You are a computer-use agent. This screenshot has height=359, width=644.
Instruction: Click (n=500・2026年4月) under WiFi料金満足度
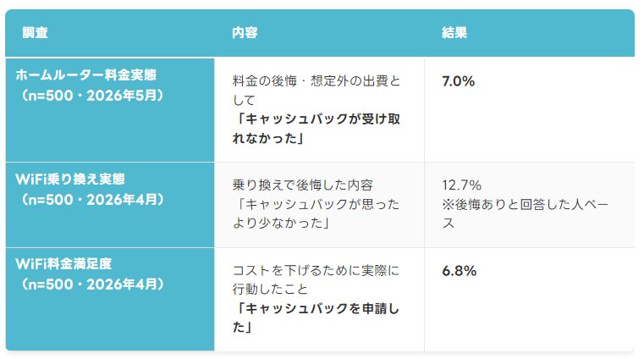[x=92, y=284]
